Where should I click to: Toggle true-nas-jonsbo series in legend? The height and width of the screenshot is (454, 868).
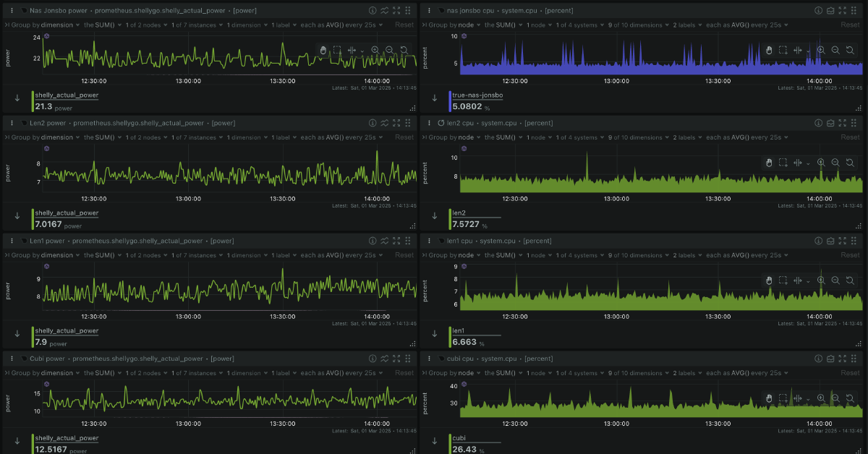(477, 95)
